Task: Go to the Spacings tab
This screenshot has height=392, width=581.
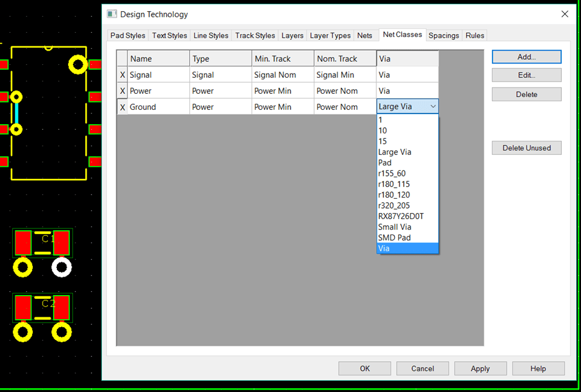Action: click(x=444, y=36)
